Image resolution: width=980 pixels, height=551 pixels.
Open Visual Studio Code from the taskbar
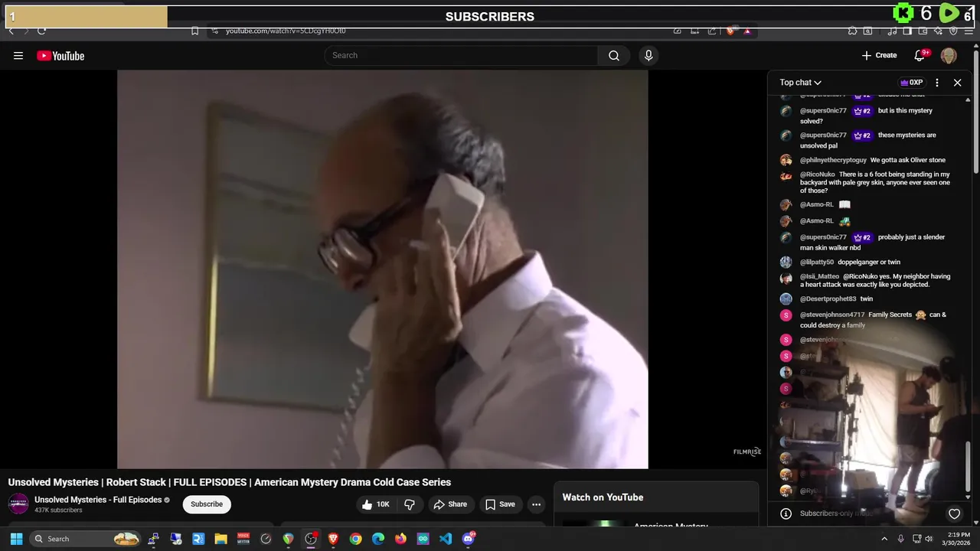[x=446, y=539]
